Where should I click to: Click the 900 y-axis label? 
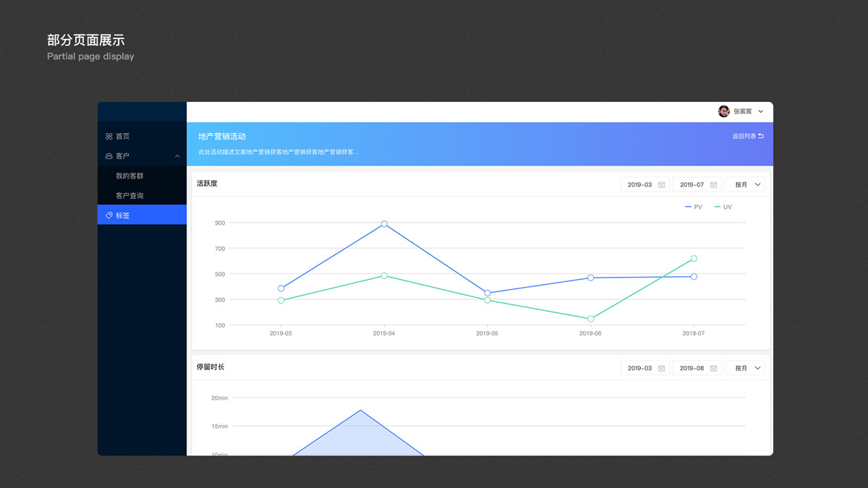pyautogui.click(x=220, y=223)
